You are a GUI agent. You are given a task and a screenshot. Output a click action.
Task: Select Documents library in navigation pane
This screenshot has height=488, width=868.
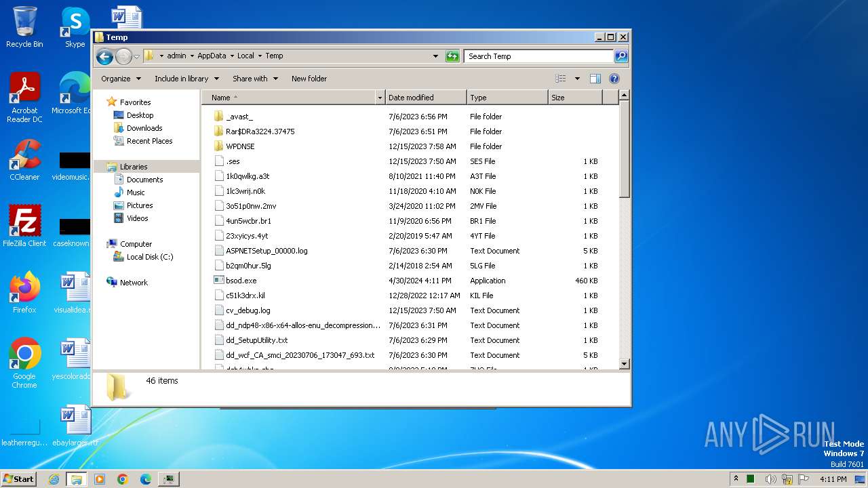pos(144,180)
